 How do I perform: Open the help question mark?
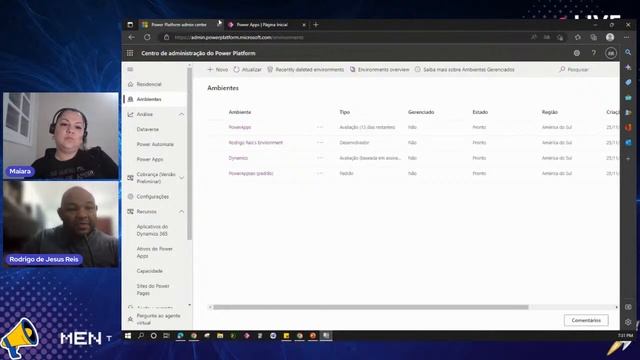coord(594,53)
